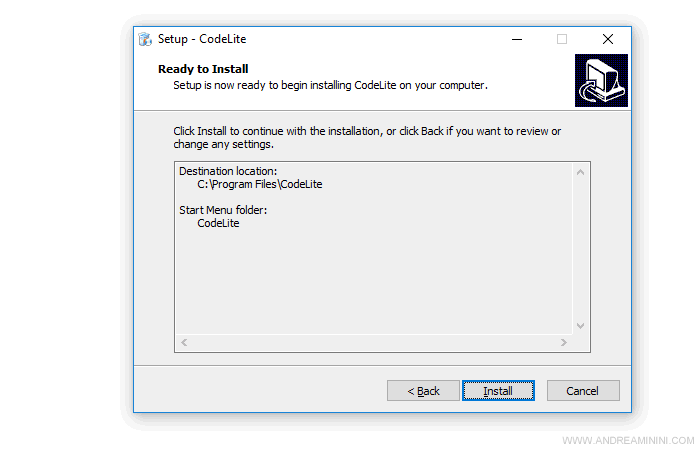
Task: Start installation with the Install button
Action: pos(498,391)
